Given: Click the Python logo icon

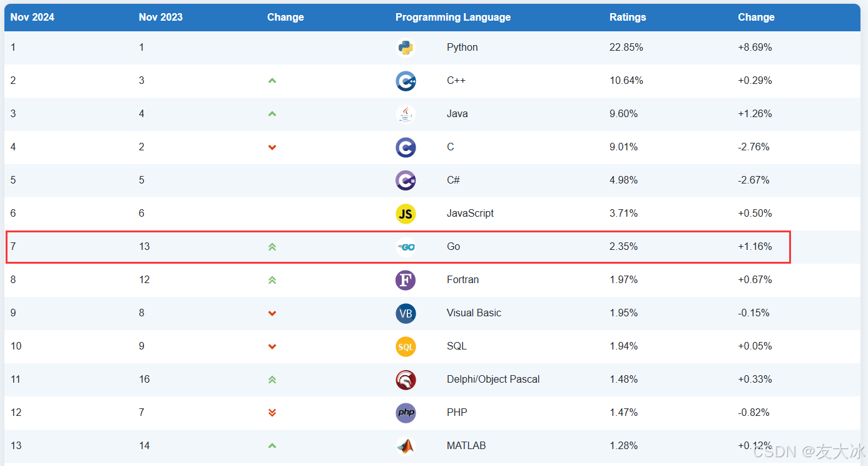Looking at the screenshot, I should pos(406,48).
